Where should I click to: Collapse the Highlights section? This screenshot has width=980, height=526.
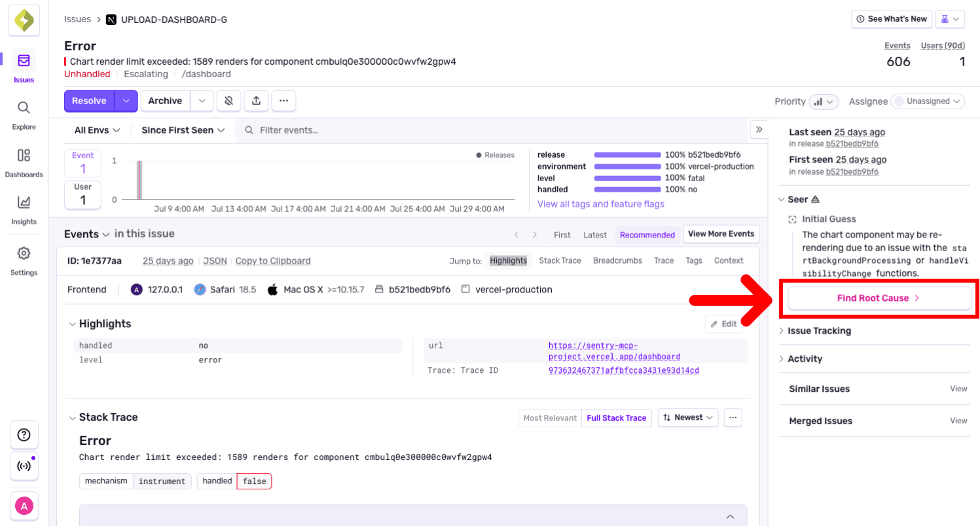(x=73, y=324)
